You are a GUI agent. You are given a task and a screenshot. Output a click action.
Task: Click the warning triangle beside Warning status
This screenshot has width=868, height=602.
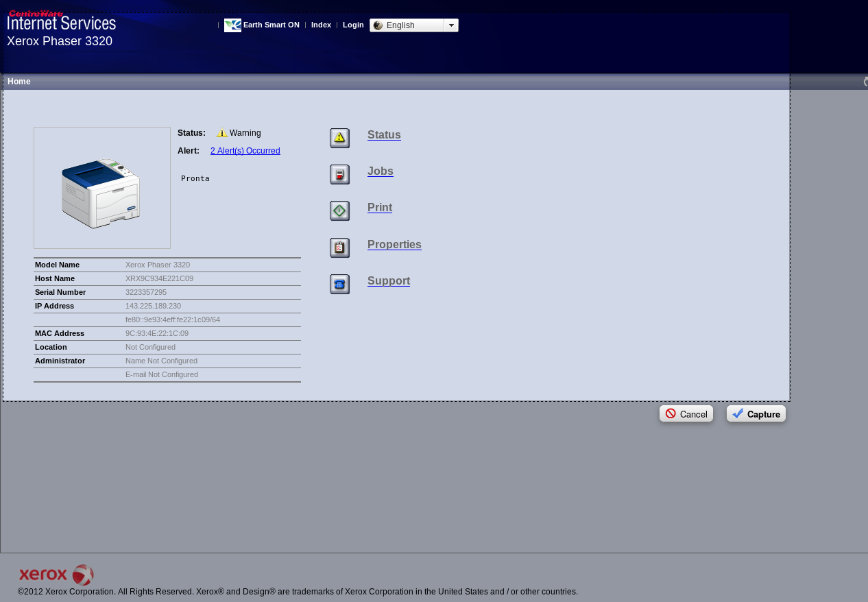click(222, 133)
